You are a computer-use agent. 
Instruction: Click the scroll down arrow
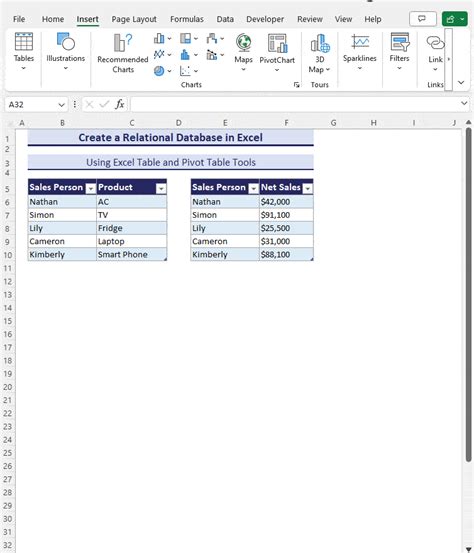468,549
